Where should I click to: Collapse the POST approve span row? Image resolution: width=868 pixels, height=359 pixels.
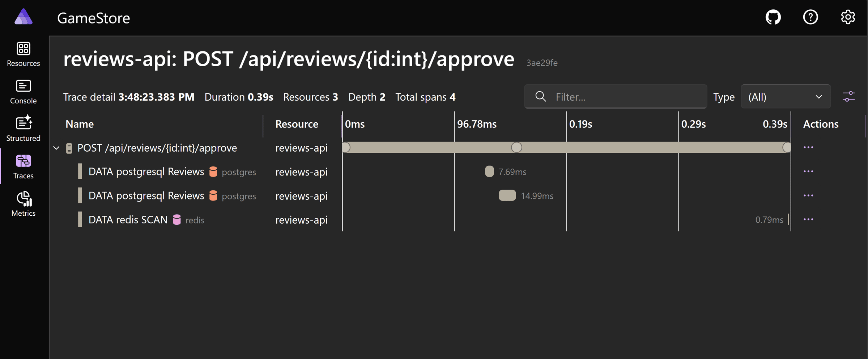56,148
